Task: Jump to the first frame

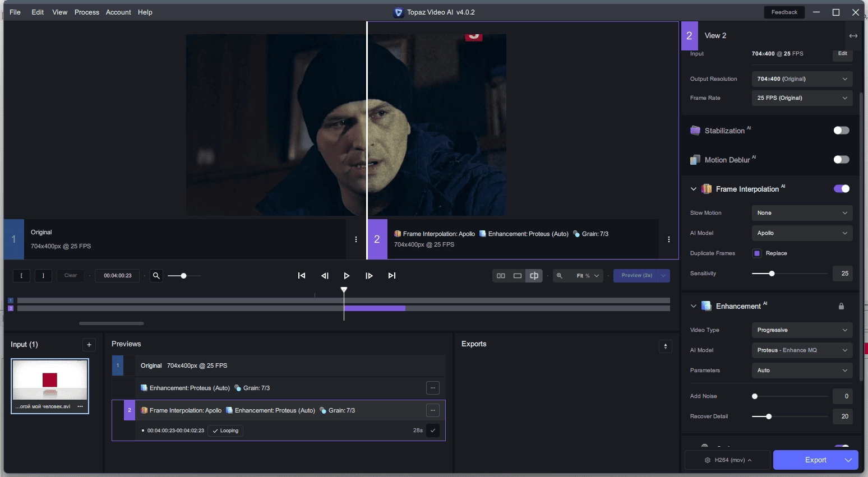Action: click(302, 275)
